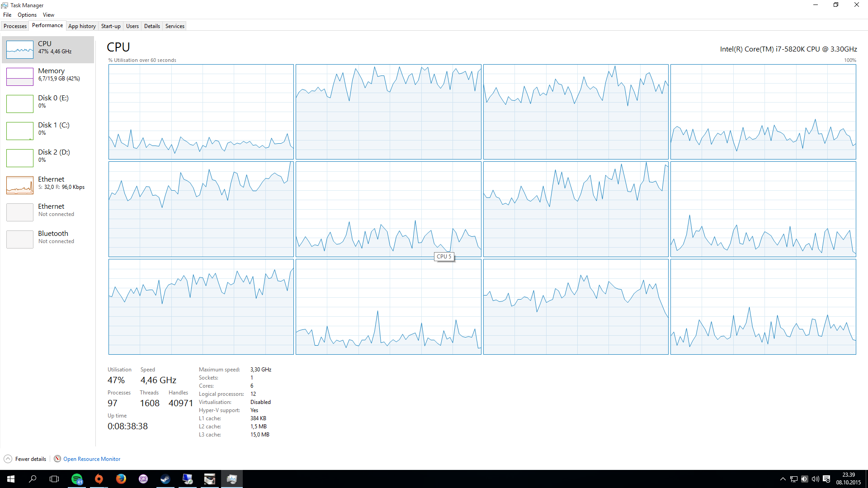868x488 pixels.
Task: Switch to the Services tab
Action: pos(175,26)
